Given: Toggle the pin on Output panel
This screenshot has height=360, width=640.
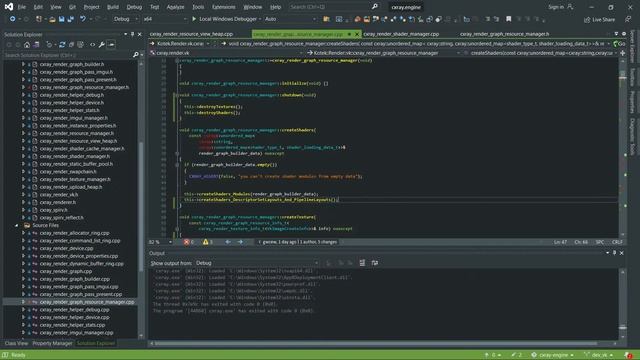Looking at the screenshot, I should (x=614, y=253).
